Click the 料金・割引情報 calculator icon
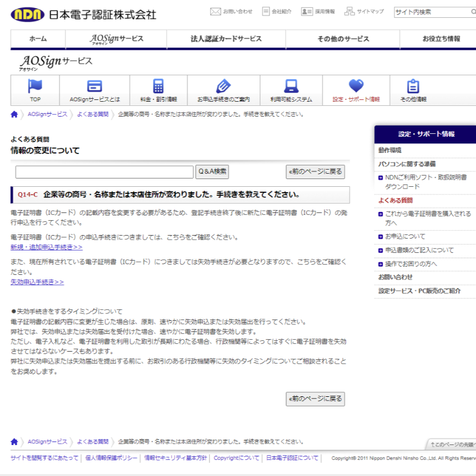The width and height of the screenshot is (476, 476). coord(158,86)
